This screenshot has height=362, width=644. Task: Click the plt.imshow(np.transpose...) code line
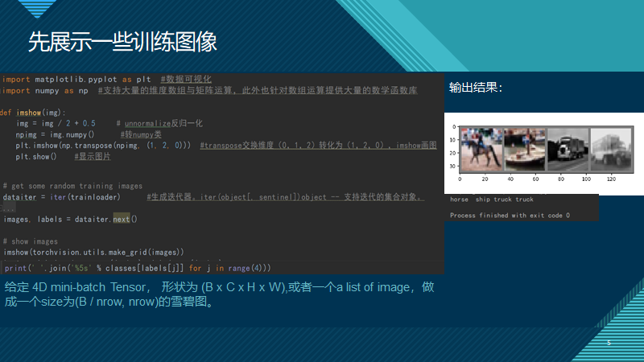103,146
